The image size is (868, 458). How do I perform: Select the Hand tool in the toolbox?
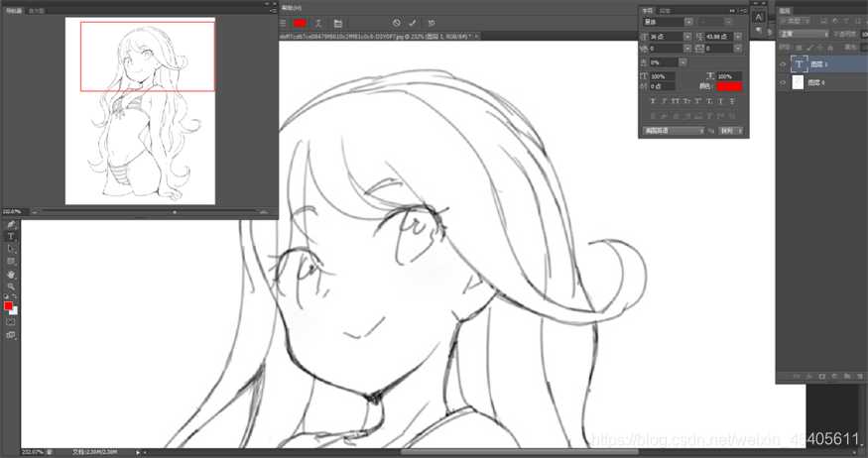pos(11,274)
